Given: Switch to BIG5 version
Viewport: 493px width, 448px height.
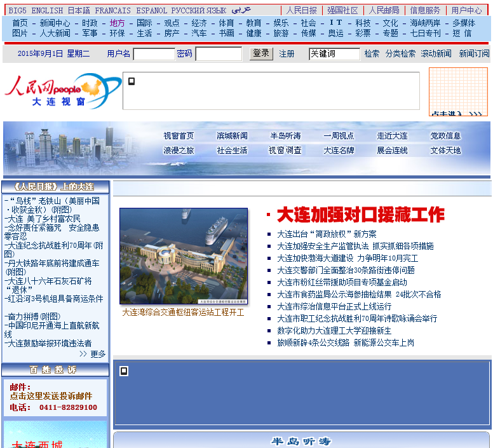Looking at the screenshot, I should click(x=17, y=10).
